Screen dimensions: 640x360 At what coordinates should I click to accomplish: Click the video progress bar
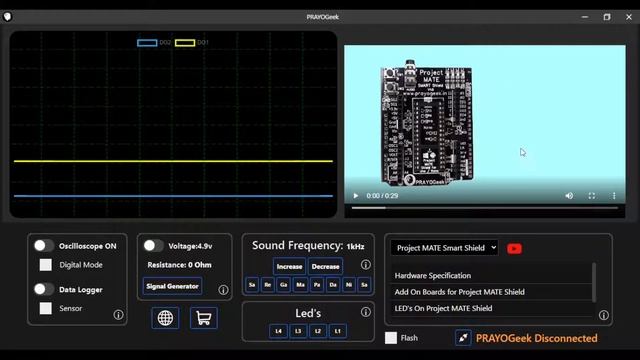tap(485, 208)
